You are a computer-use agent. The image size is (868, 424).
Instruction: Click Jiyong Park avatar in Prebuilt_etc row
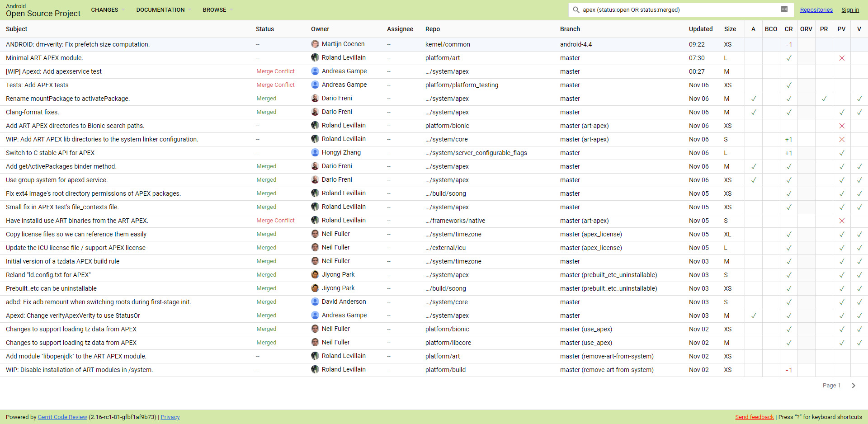pyautogui.click(x=315, y=288)
